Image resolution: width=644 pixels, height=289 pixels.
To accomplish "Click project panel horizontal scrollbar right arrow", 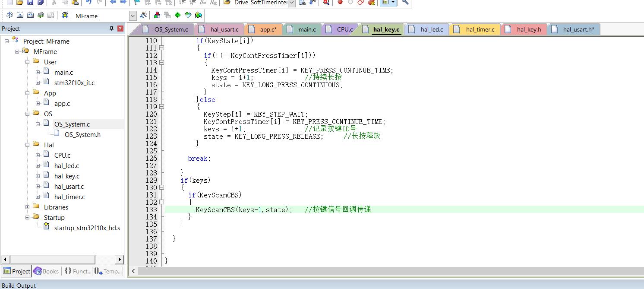I will pos(120,259).
